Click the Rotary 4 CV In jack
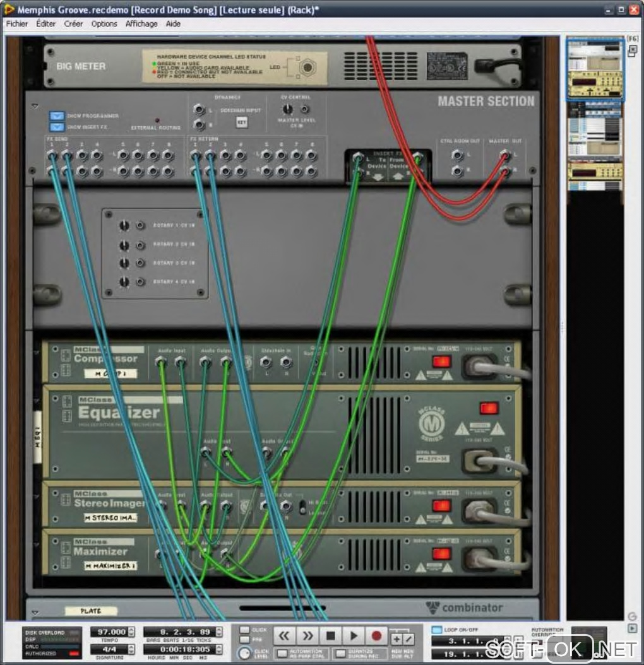Viewport: 644px width, 665px height. [x=141, y=281]
